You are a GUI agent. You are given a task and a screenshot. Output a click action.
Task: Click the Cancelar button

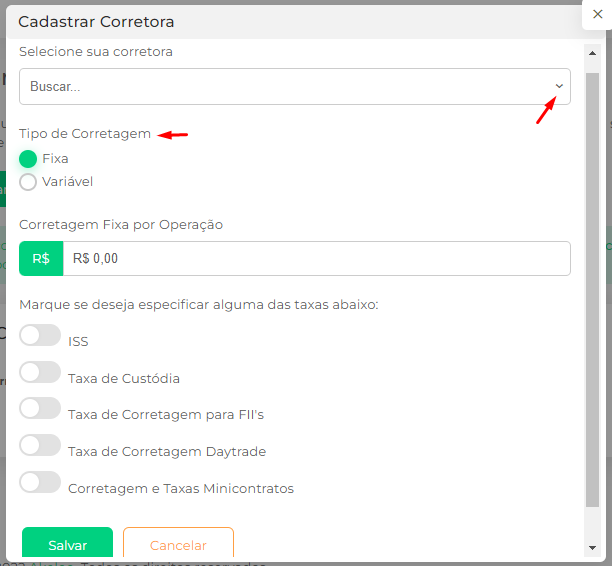click(x=178, y=543)
